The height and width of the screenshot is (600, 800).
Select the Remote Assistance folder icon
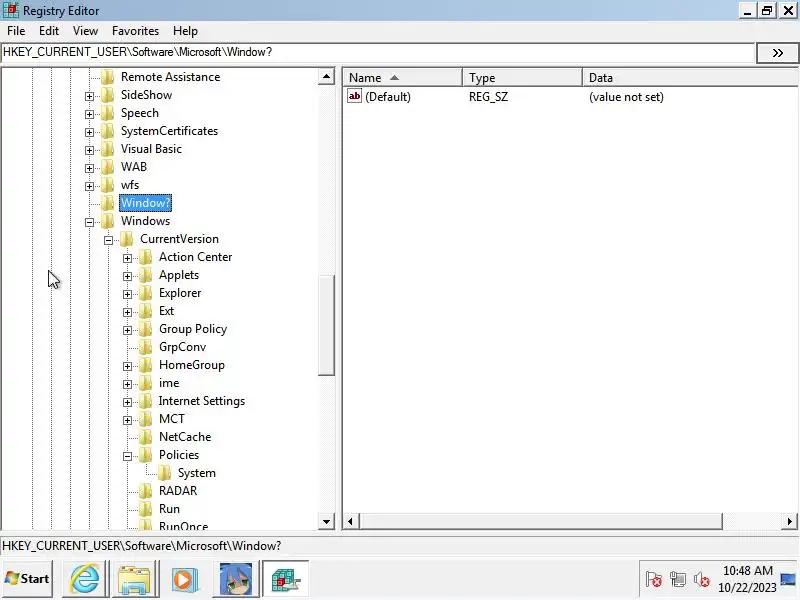(108, 77)
